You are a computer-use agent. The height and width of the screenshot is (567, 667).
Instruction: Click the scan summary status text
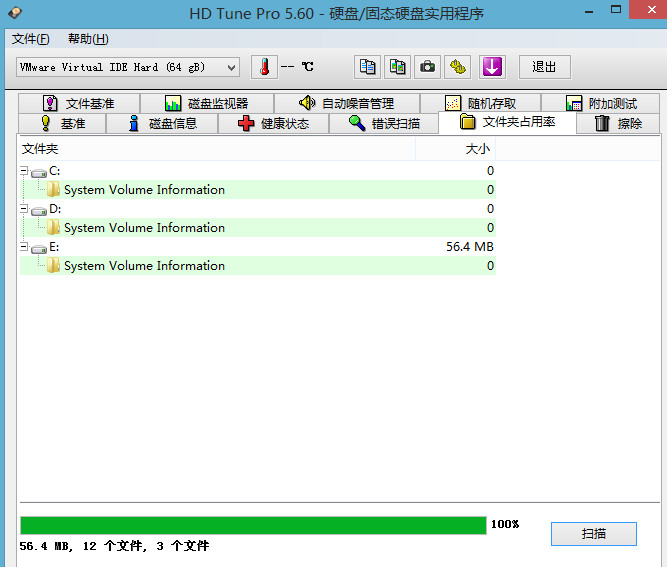114,546
